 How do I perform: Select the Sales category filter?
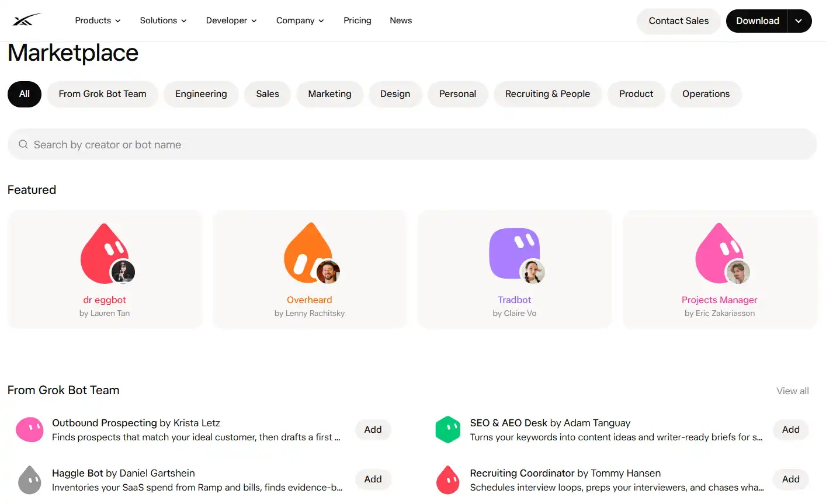pyautogui.click(x=268, y=94)
